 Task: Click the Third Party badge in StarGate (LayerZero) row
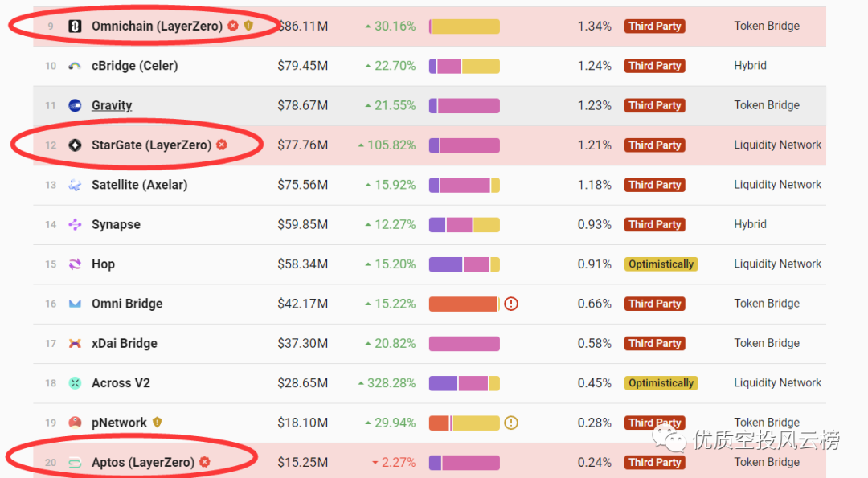pyautogui.click(x=655, y=145)
